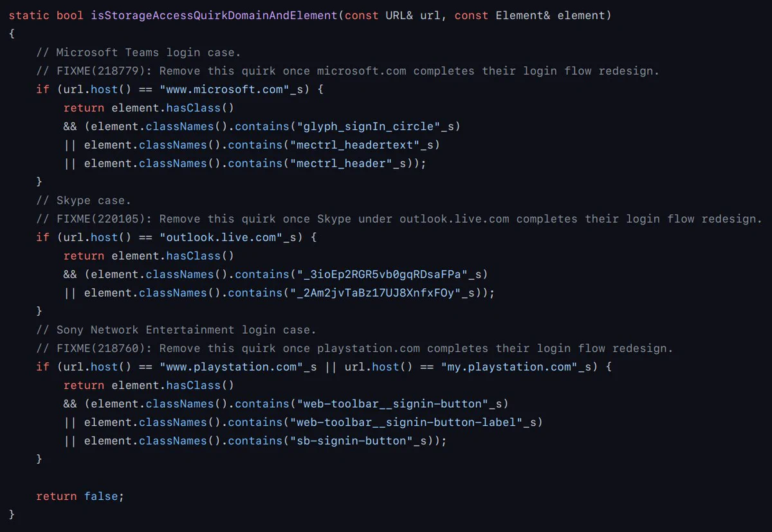The width and height of the screenshot is (772, 532).
Task: Click the opening brace below the function signature
Action: [12, 33]
